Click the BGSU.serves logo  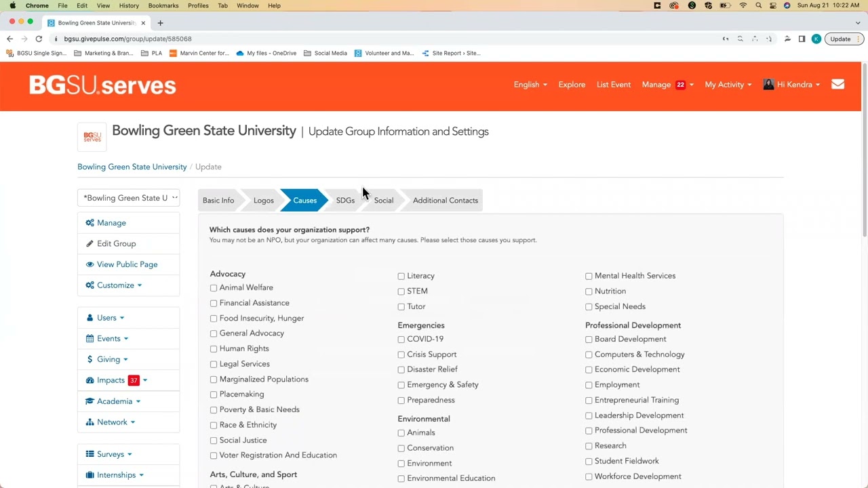click(x=102, y=85)
